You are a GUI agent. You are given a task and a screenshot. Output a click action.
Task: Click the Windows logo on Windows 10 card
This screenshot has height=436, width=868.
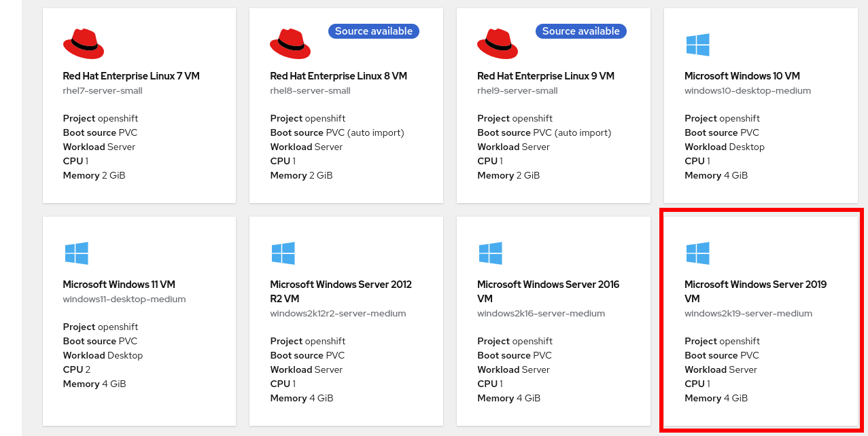point(697,45)
